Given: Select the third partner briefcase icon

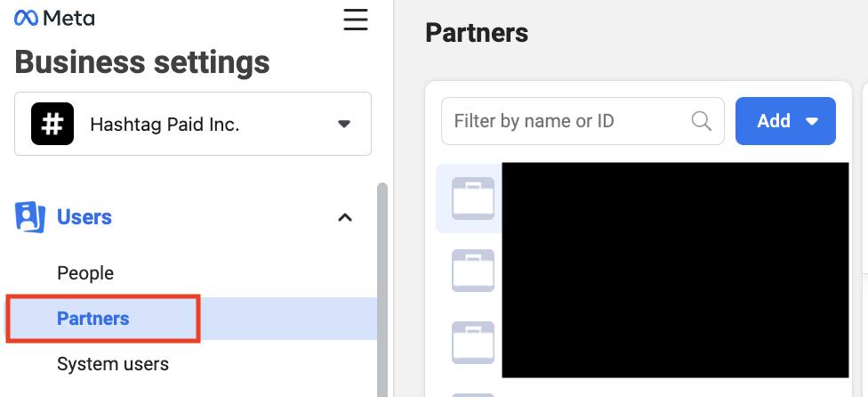Looking at the screenshot, I should point(473,342).
